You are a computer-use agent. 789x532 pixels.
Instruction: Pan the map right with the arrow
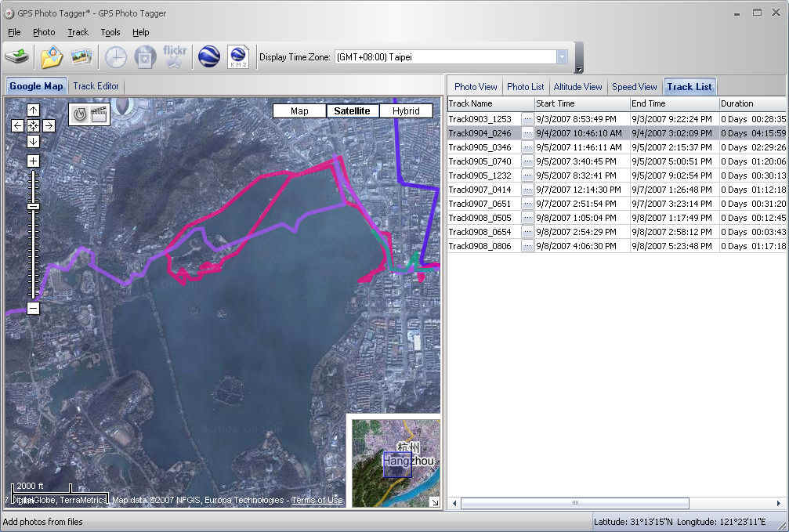49,126
